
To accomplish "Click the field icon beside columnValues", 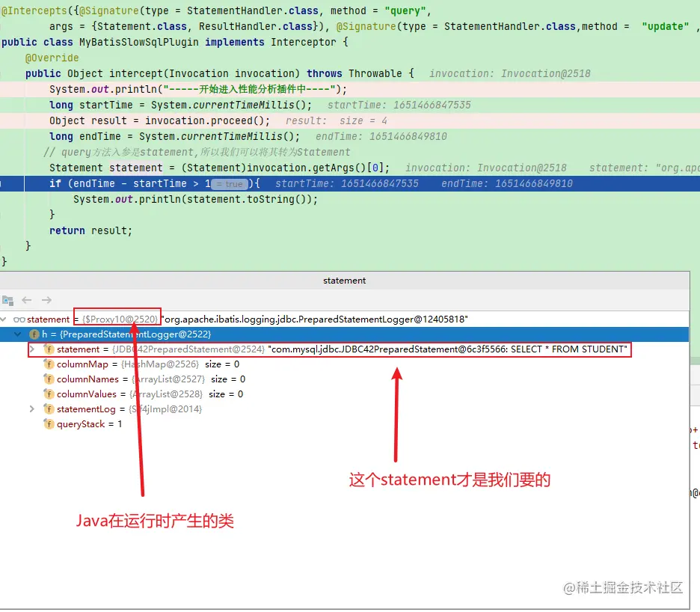I will tap(49, 394).
